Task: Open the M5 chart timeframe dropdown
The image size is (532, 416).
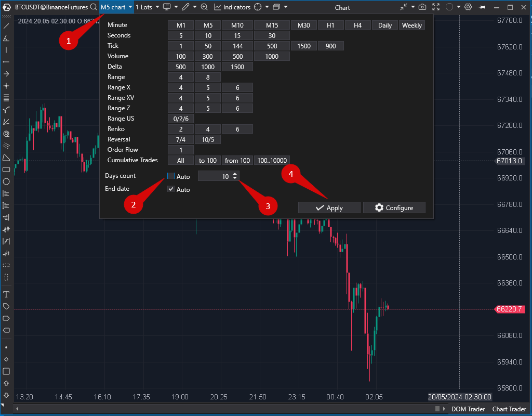Action: (116, 7)
